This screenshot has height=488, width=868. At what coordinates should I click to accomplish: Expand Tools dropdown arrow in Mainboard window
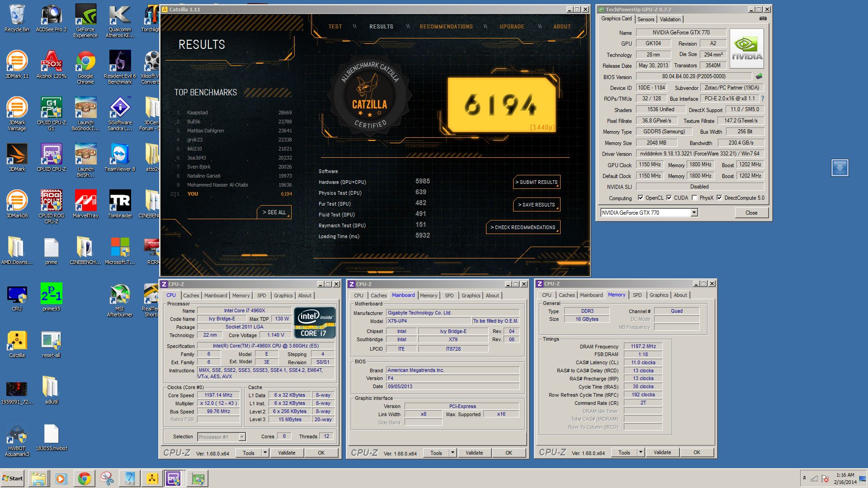[x=453, y=453]
